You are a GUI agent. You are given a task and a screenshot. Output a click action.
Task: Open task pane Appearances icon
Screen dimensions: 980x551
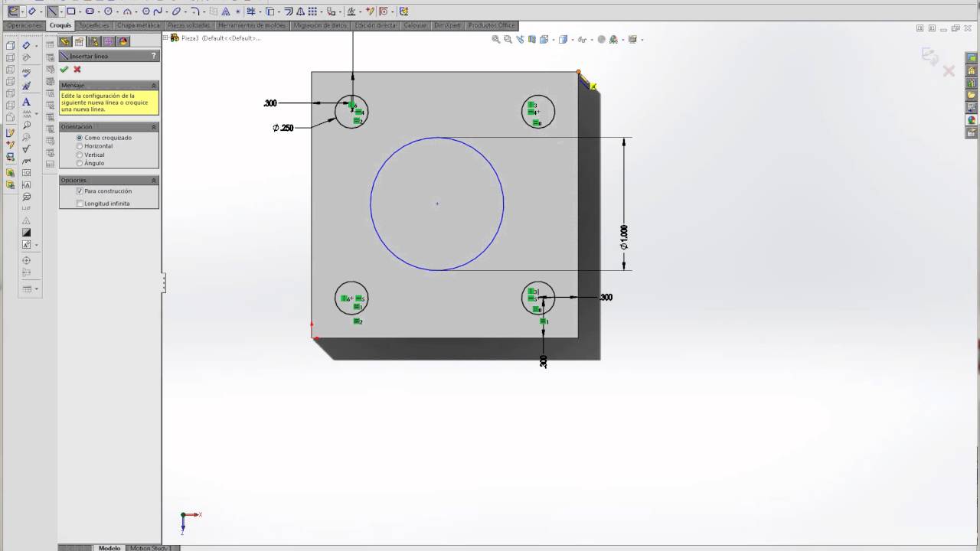972,119
